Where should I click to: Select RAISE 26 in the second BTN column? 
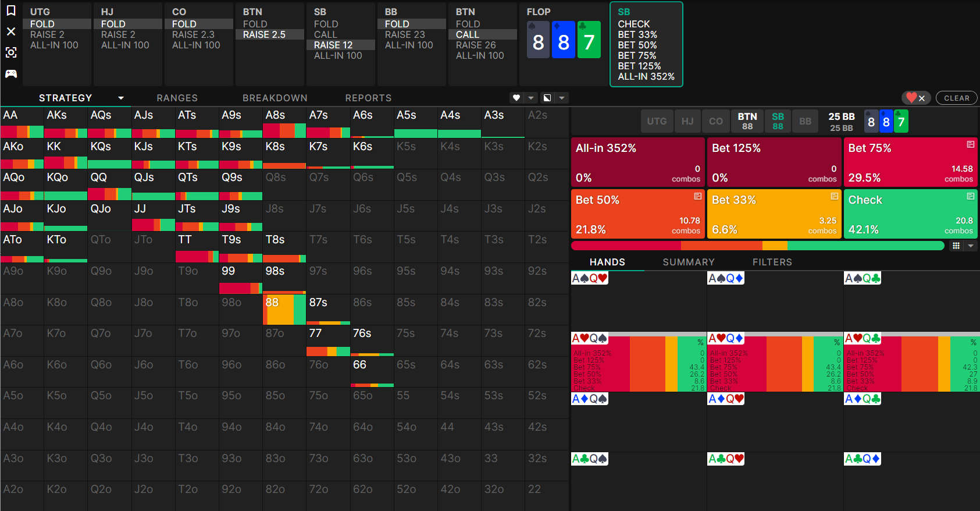pos(483,45)
